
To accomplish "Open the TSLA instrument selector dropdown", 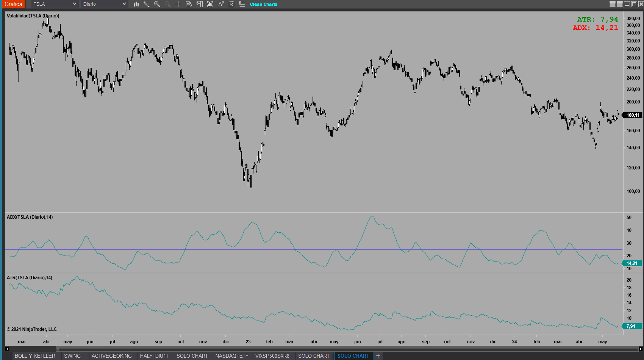I will click(55, 4).
